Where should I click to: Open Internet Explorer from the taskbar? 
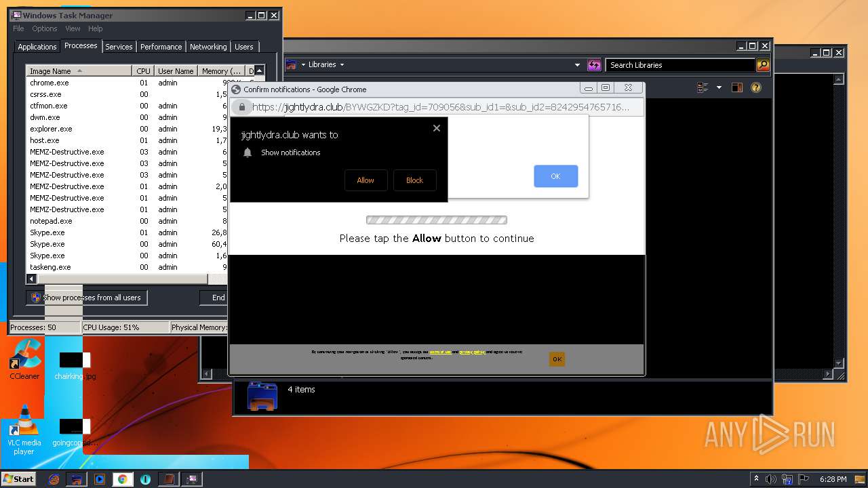[x=54, y=479]
